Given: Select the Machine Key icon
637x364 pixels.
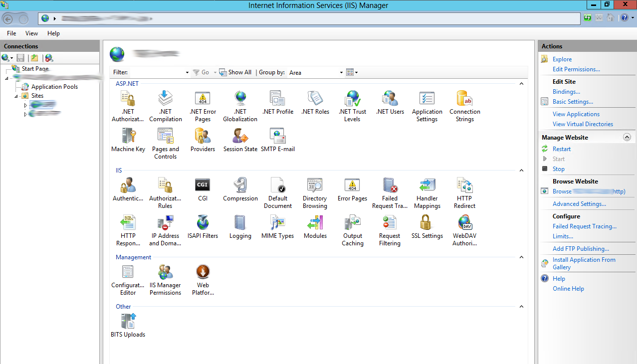Looking at the screenshot, I should tap(128, 140).
